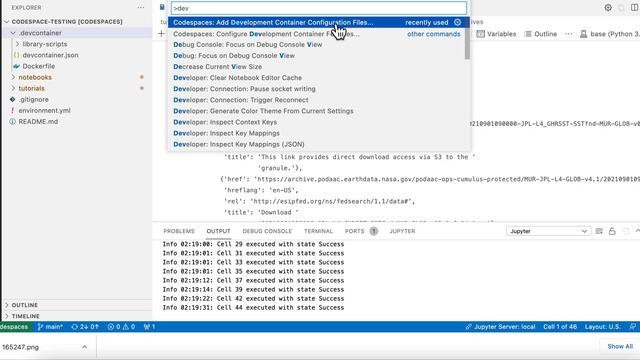Open Explorer panel more actions ellipsis

[141, 7]
